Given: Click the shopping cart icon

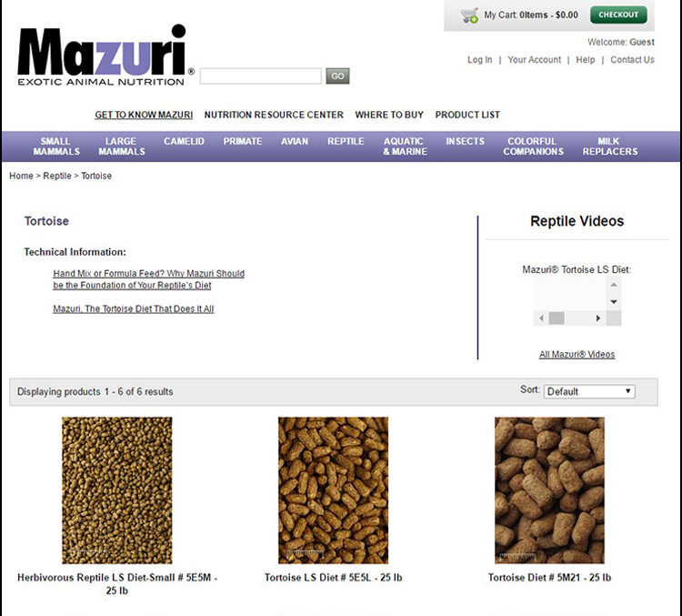Looking at the screenshot, I should pyautogui.click(x=470, y=15).
